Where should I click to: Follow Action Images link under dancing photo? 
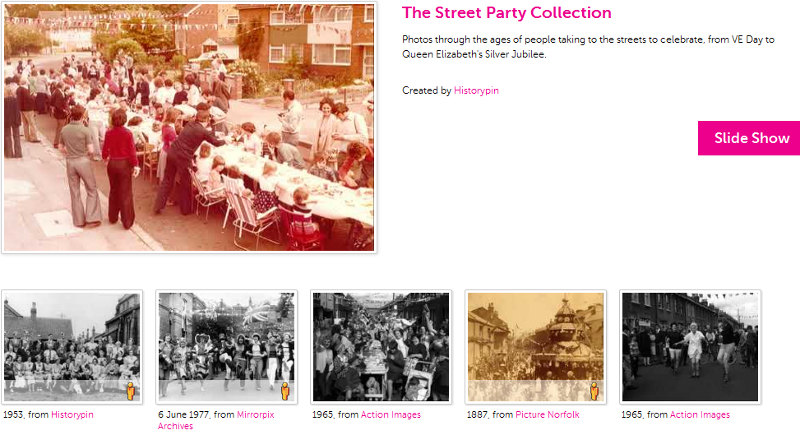pyautogui.click(x=700, y=415)
